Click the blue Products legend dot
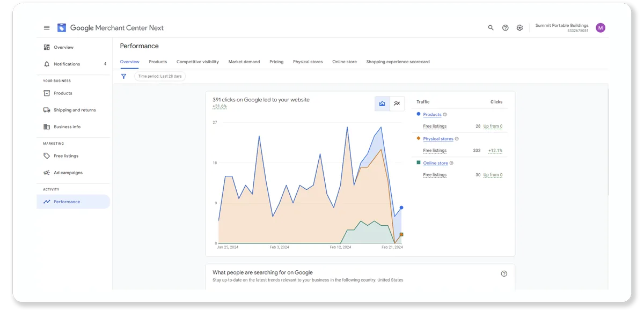This screenshot has width=644, height=311. [419, 114]
